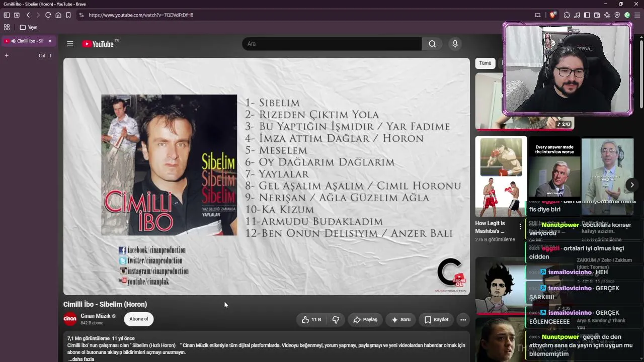Subscribe using the 'Abone ol' button
644x362 pixels.
pos(139,319)
